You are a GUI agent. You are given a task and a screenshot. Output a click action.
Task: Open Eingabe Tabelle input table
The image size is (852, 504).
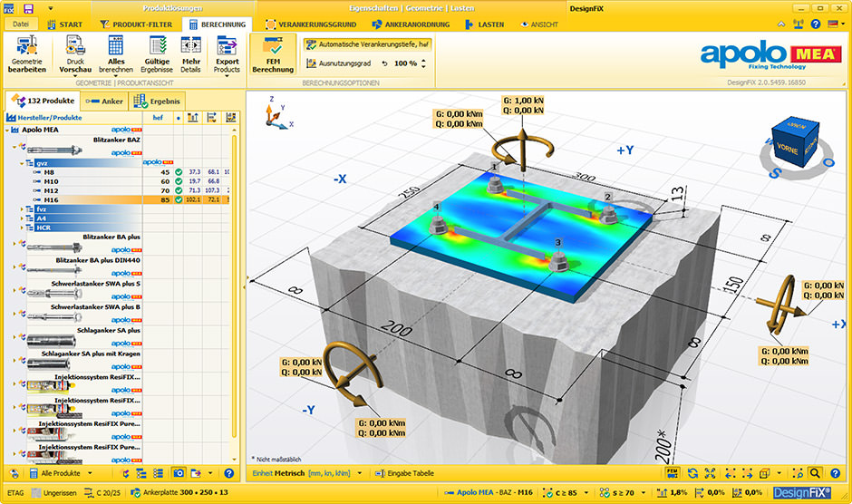click(x=405, y=473)
